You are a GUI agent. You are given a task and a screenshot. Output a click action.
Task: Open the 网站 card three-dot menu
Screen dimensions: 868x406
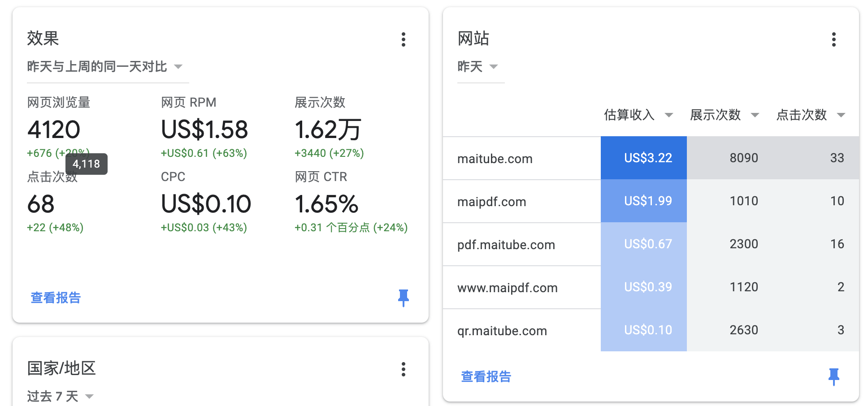click(833, 39)
